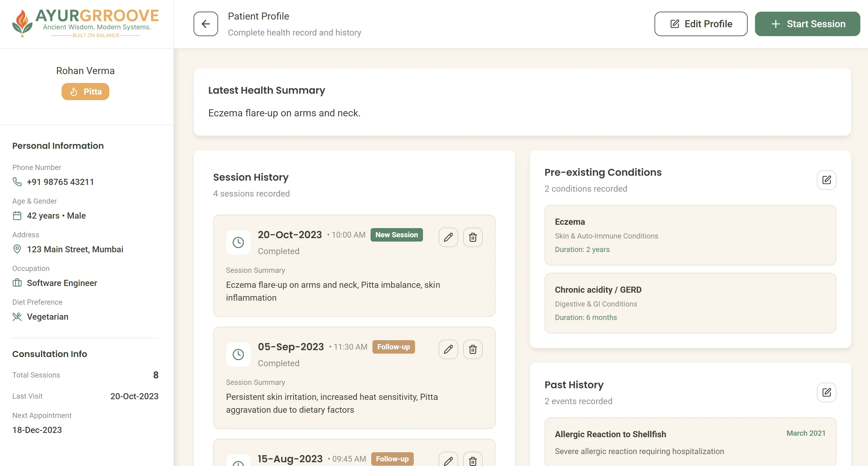Click Follow-up tag on 15-Aug-2023 session
The image size is (868, 466).
pyautogui.click(x=392, y=459)
